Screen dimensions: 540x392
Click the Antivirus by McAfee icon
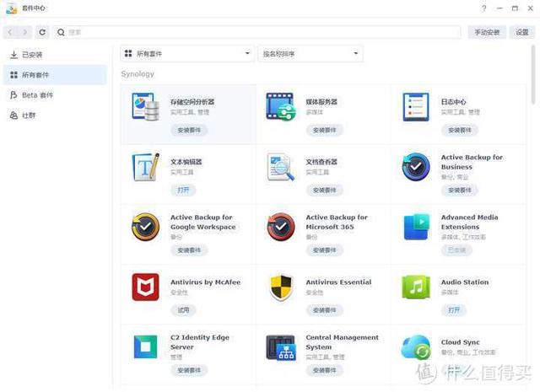(146, 287)
